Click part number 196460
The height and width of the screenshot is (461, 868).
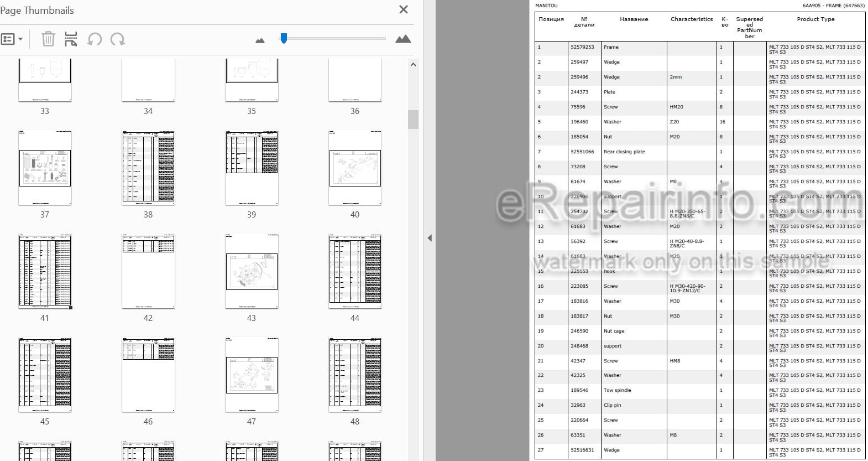tap(579, 122)
